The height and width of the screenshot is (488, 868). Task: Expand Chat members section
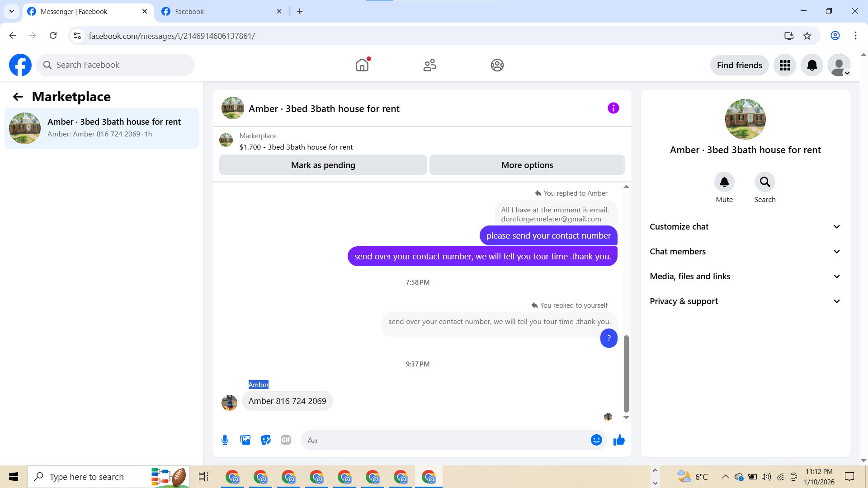point(745,252)
